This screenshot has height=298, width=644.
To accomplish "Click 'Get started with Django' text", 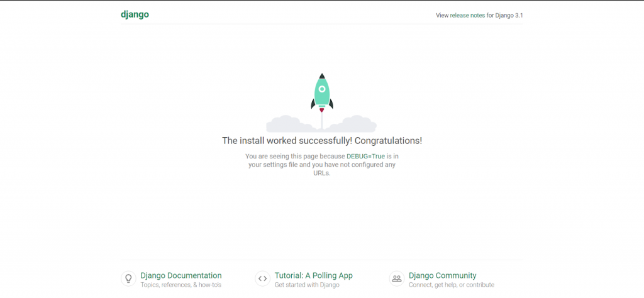I will coord(307,285).
